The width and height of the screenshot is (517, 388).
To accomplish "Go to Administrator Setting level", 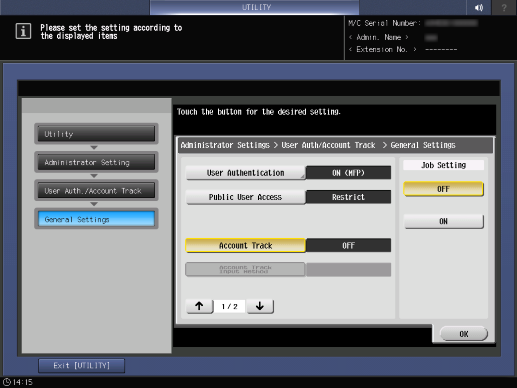I will (96, 162).
